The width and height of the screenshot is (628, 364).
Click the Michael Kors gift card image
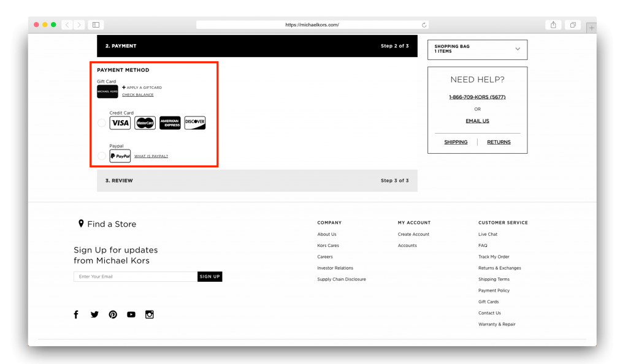click(x=107, y=91)
